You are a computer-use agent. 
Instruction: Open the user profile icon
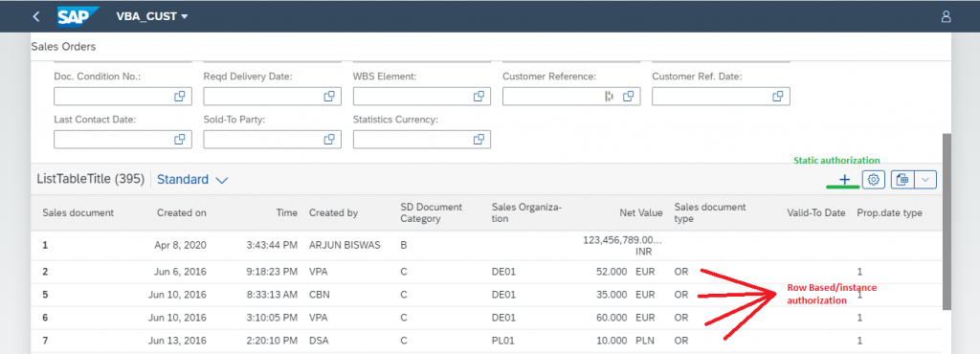coord(946,17)
